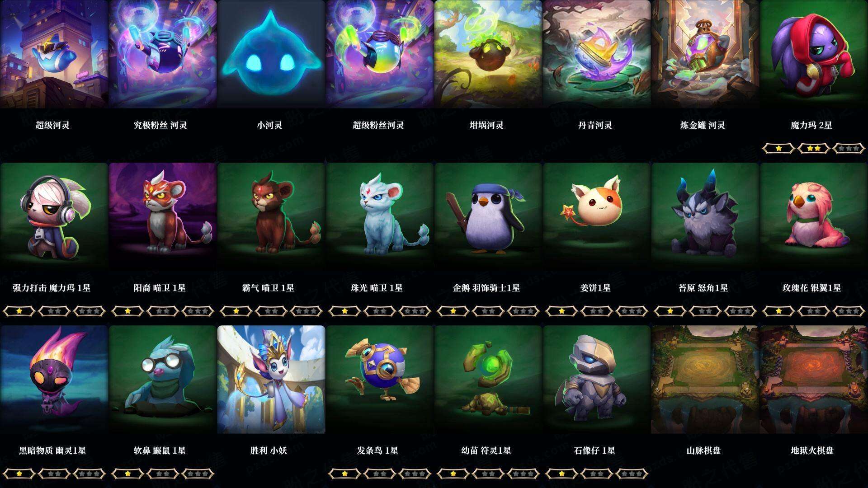
Task: Pick three-star tier for 玫瑰花 银翼
Action: click(x=849, y=311)
